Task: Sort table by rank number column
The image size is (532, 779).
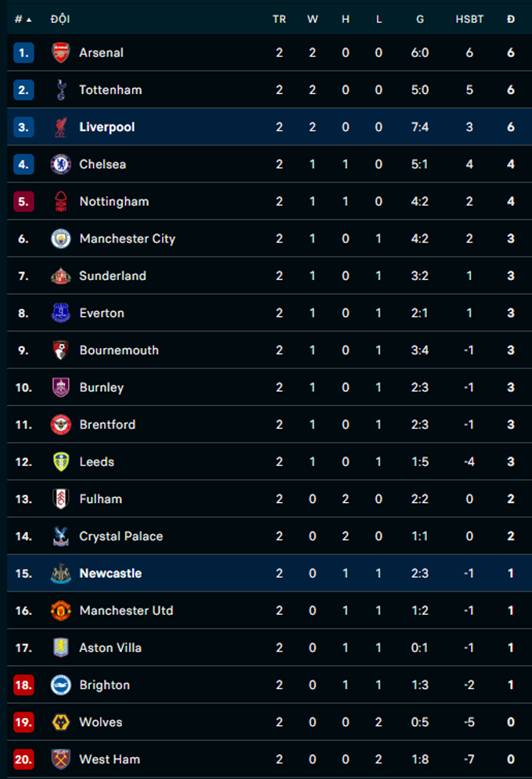Action: [x=23, y=19]
